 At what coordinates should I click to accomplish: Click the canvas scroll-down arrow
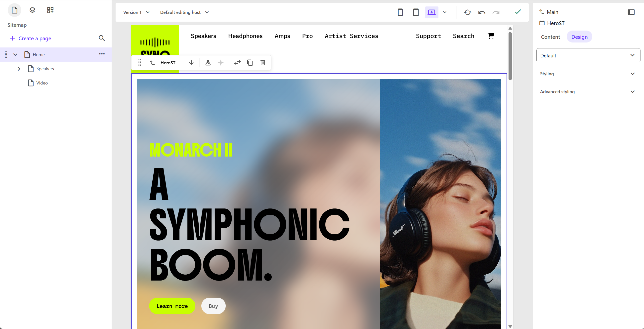click(510, 326)
